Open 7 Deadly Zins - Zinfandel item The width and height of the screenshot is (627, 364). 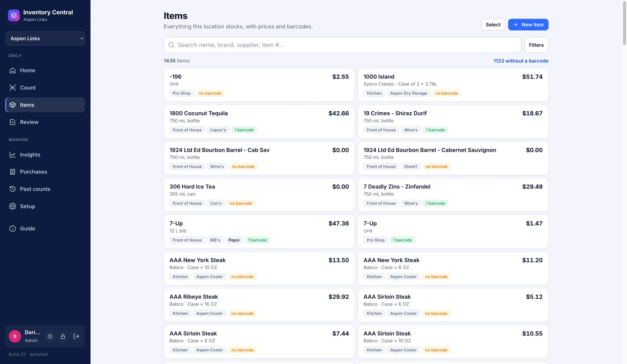point(453,195)
